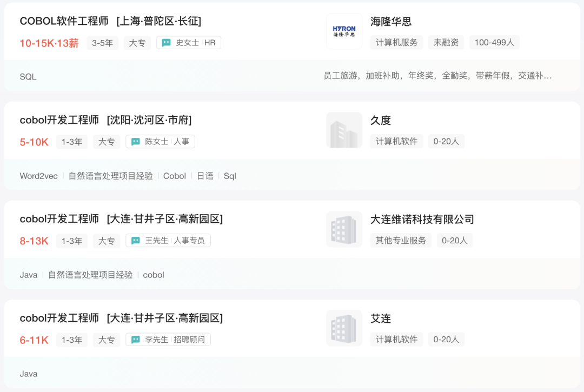584x392 pixels.
Task: Click the 0-20人 tag under 大连维诺科技有限公司
Action: (454, 241)
